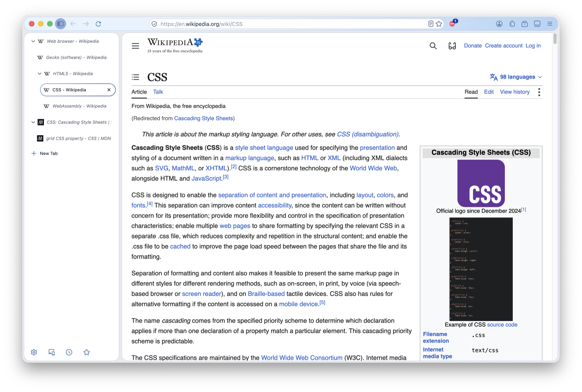This screenshot has width=582, height=392.
Task: Open the container tabs toolbar icon
Action: click(x=524, y=24)
